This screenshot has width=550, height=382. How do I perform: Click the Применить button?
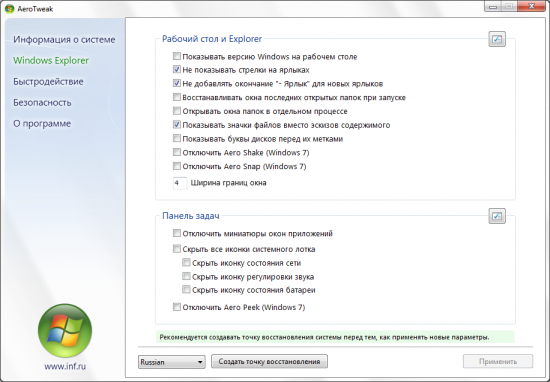(x=498, y=361)
